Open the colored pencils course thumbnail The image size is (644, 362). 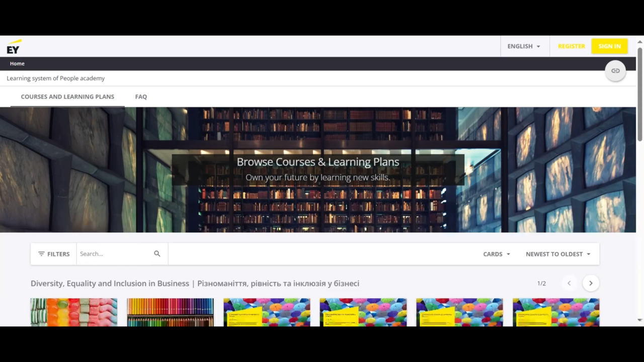[170, 312]
